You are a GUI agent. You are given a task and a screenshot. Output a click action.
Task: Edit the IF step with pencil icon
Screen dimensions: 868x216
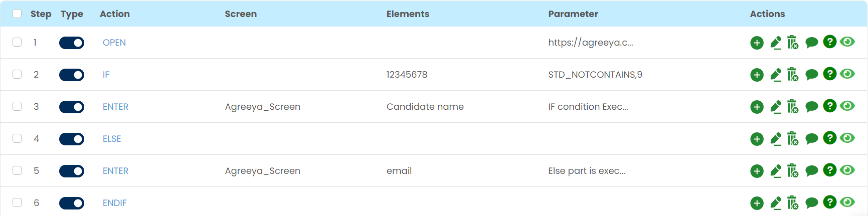coord(776,75)
